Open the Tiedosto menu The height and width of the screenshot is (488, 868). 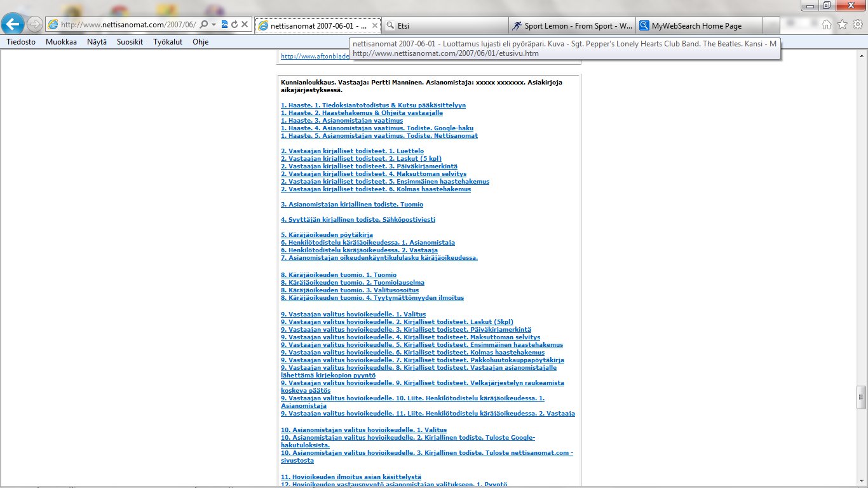coord(21,42)
